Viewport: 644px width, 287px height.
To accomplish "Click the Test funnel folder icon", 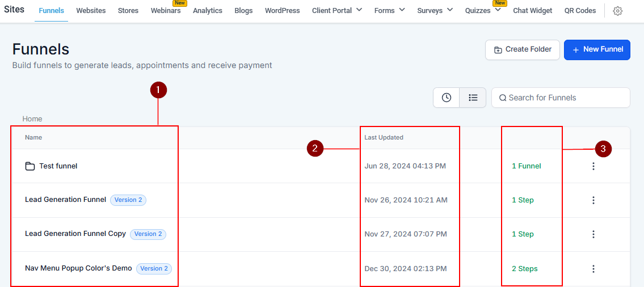I will point(30,166).
